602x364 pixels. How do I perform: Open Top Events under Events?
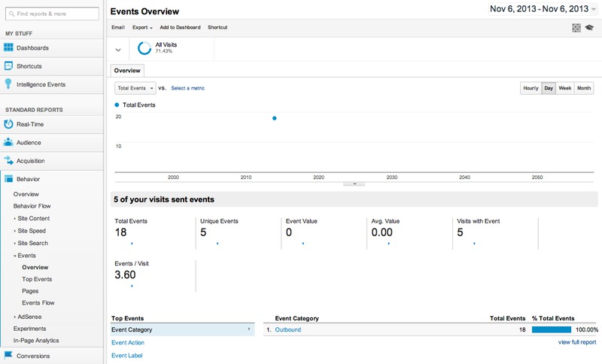[x=37, y=279]
